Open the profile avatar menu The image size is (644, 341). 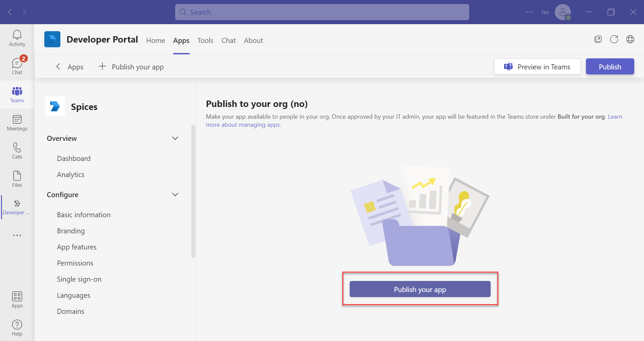pyautogui.click(x=563, y=12)
